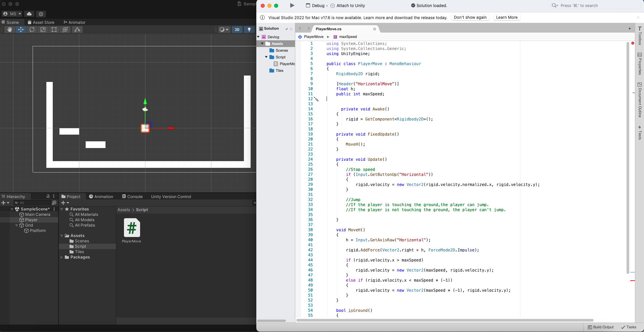The height and width of the screenshot is (332, 644).
Task: Select the Rotate tool
Action: pyautogui.click(x=32, y=30)
